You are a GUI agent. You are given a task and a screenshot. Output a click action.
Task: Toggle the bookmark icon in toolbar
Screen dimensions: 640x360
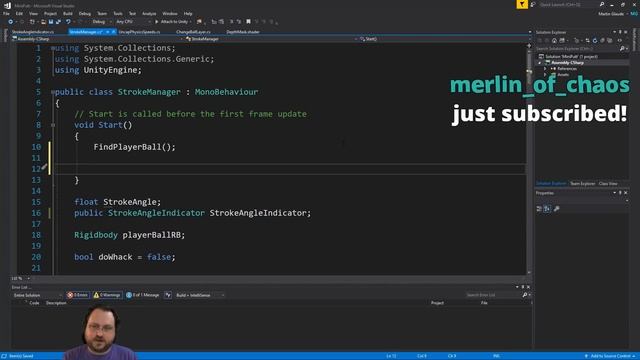(x=248, y=22)
